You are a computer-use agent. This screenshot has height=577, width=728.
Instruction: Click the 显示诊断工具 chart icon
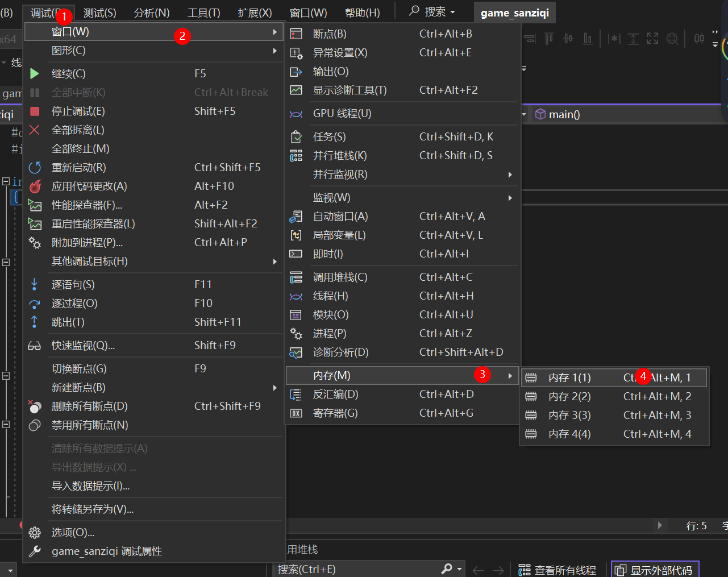click(x=296, y=90)
